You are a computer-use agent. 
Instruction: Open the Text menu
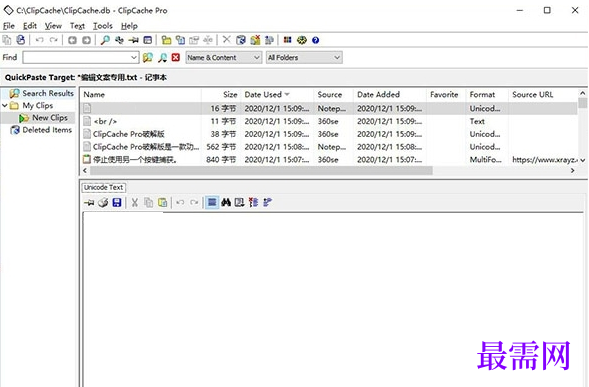click(x=77, y=26)
